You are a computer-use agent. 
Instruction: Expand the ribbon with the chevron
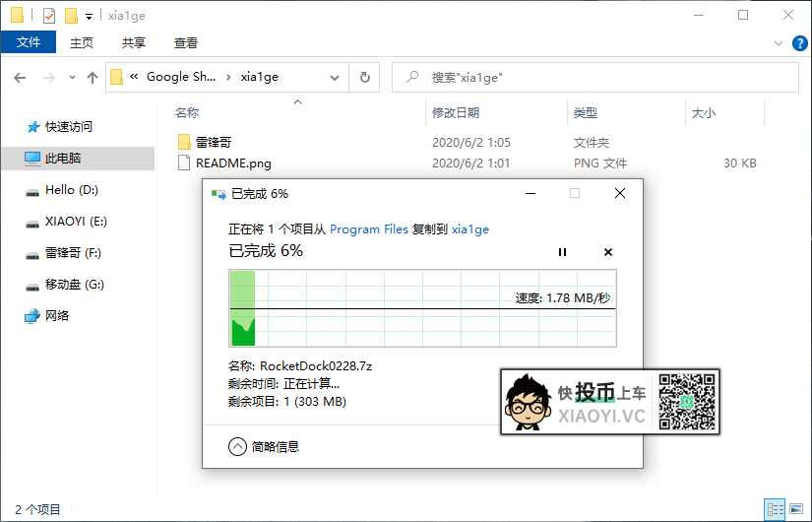(778, 43)
